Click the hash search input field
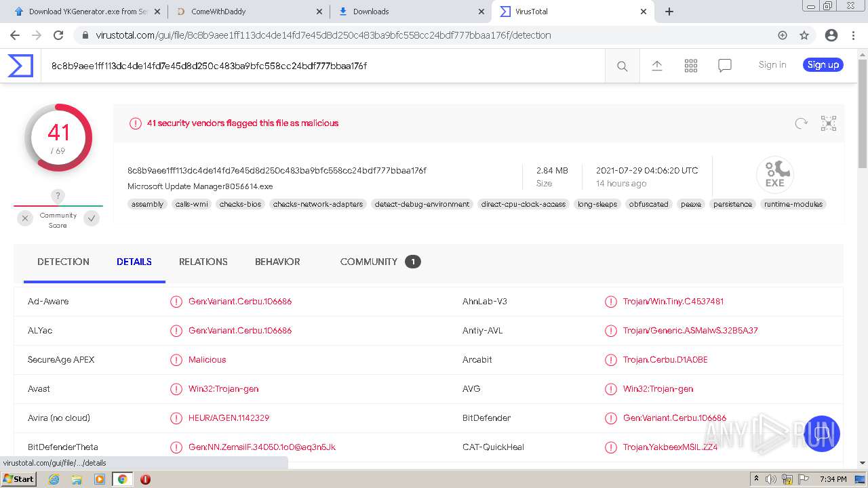 (x=323, y=66)
